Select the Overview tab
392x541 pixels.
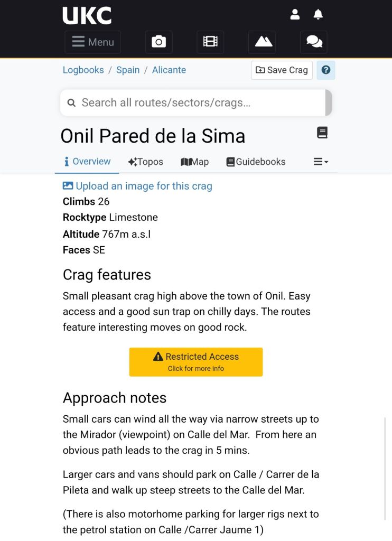tap(87, 162)
